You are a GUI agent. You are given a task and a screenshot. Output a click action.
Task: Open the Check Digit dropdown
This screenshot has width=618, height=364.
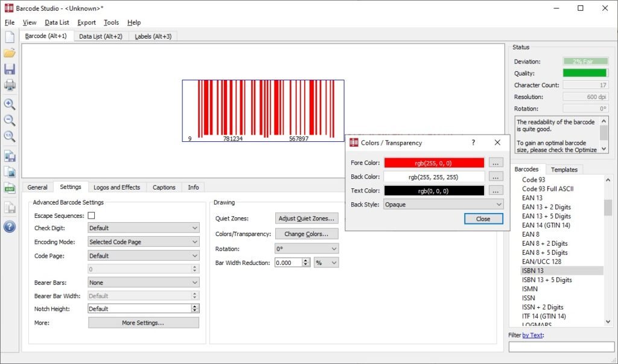144,228
